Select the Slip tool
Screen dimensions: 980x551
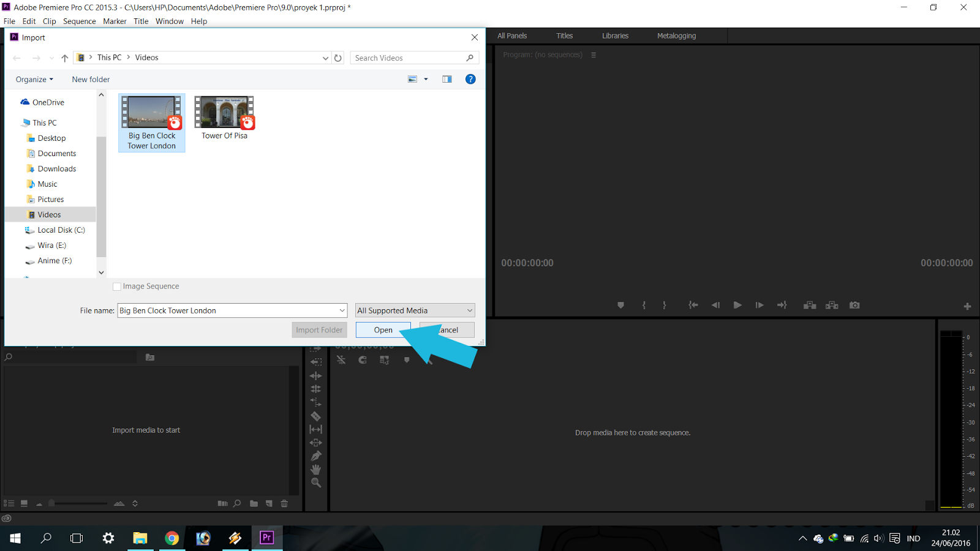316,430
